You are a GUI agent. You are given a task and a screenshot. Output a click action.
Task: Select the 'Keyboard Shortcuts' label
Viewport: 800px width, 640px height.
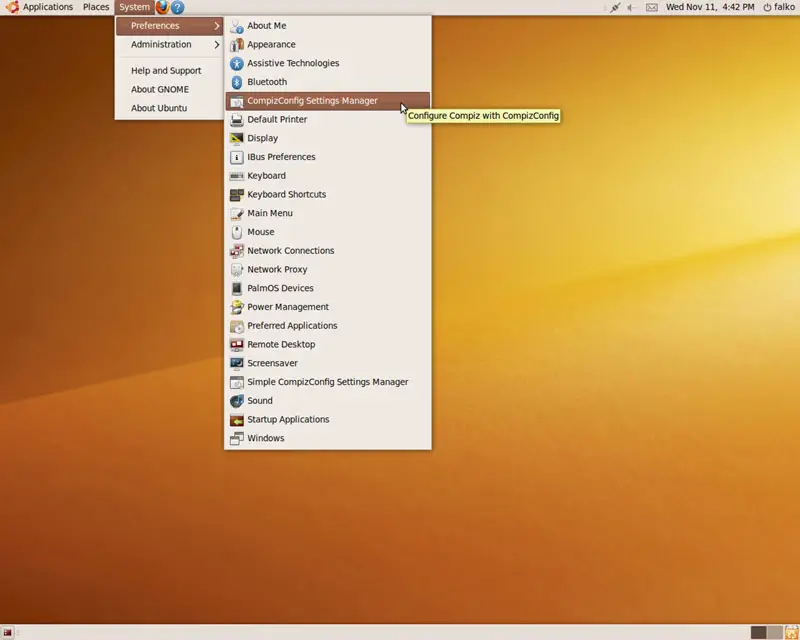point(286,194)
